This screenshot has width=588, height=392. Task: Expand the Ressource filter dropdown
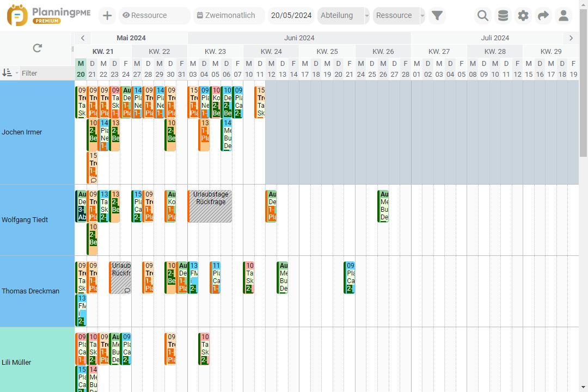(422, 16)
